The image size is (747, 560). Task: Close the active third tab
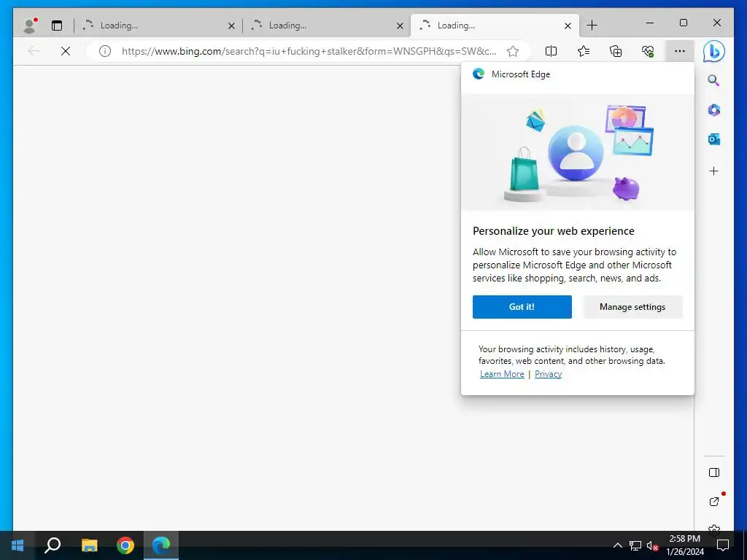point(568,26)
